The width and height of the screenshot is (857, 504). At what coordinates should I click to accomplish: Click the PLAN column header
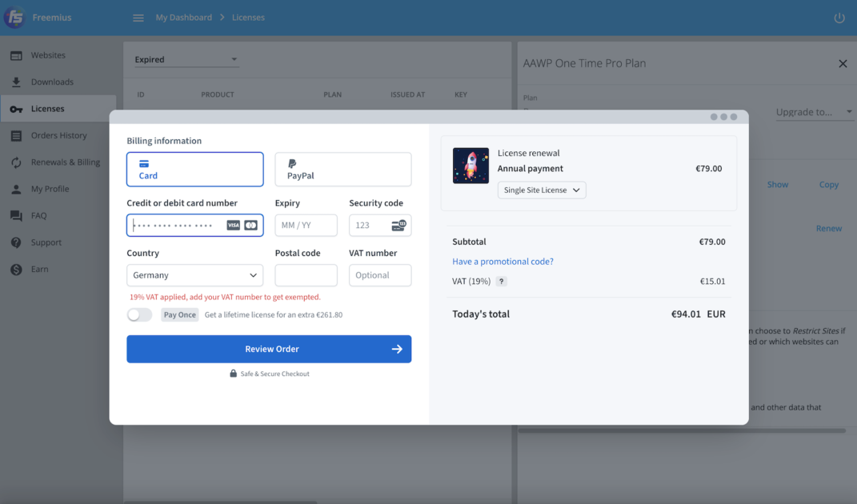[332, 94]
